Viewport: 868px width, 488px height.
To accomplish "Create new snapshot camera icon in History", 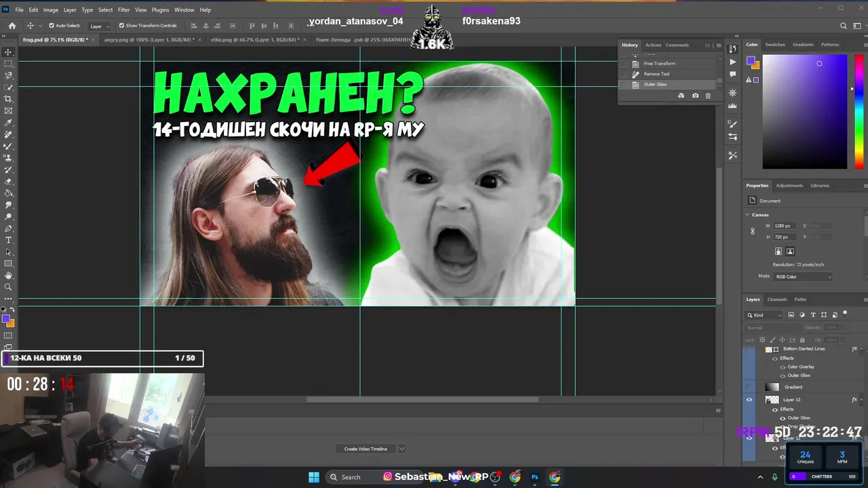I will pyautogui.click(x=695, y=96).
